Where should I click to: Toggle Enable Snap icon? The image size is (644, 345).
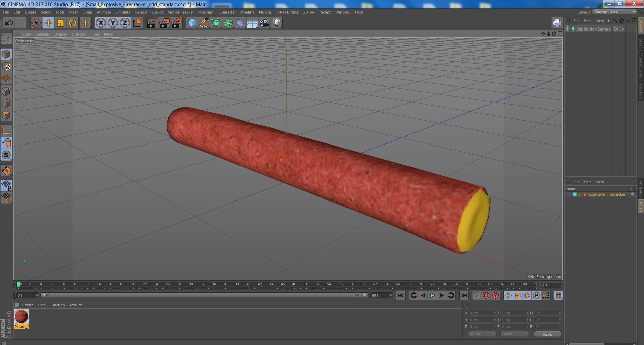(x=6, y=171)
